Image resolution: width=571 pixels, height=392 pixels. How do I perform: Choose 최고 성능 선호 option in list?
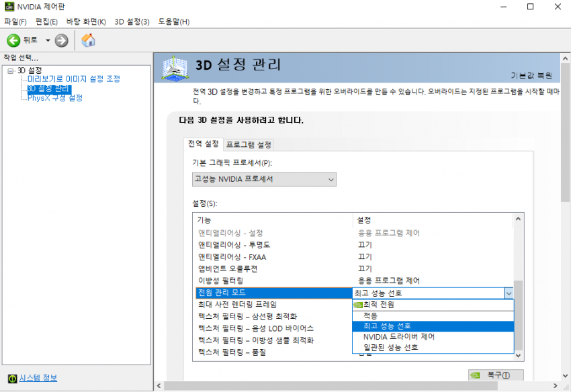point(433,326)
